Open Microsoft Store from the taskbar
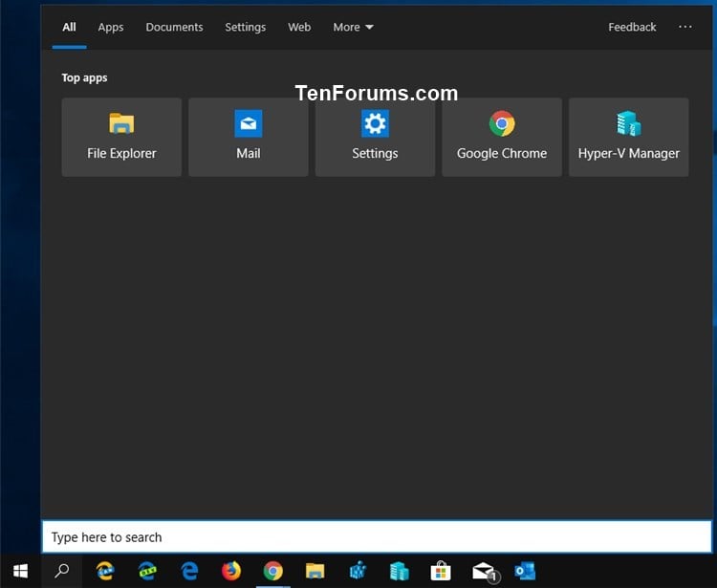The height and width of the screenshot is (588, 717). click(x=441, y=571)
